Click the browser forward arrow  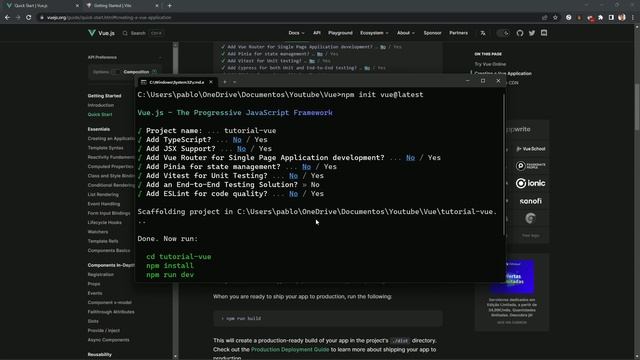[x=18, y=18]
